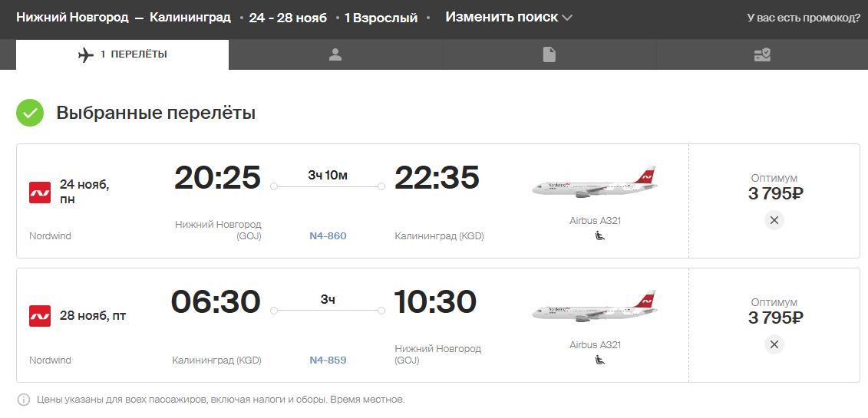Click the Nordwind logo on outbound flight
868x418 pixels.
(40, 192)
